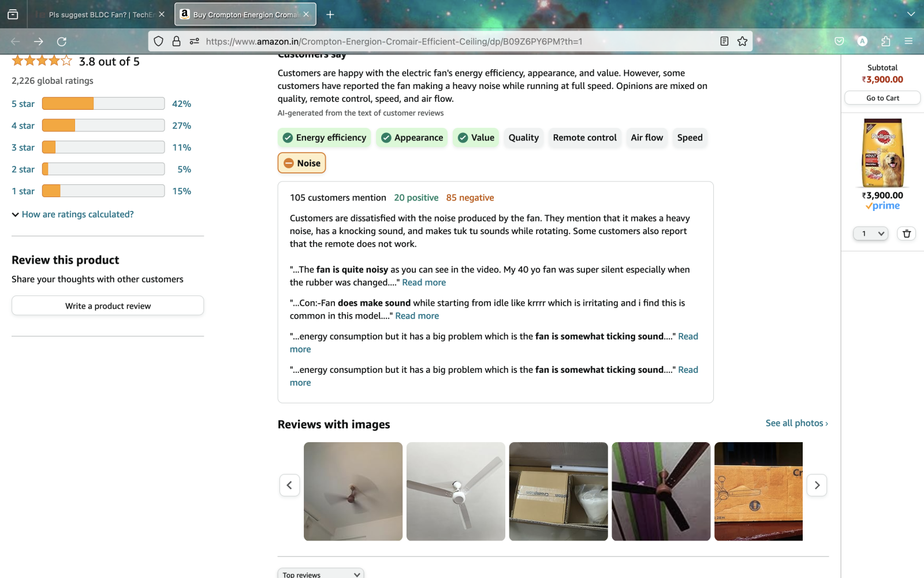This screenshot has height=578, width=924.
Task: Open the Firefox account icon
Action: tap(862, 42)
